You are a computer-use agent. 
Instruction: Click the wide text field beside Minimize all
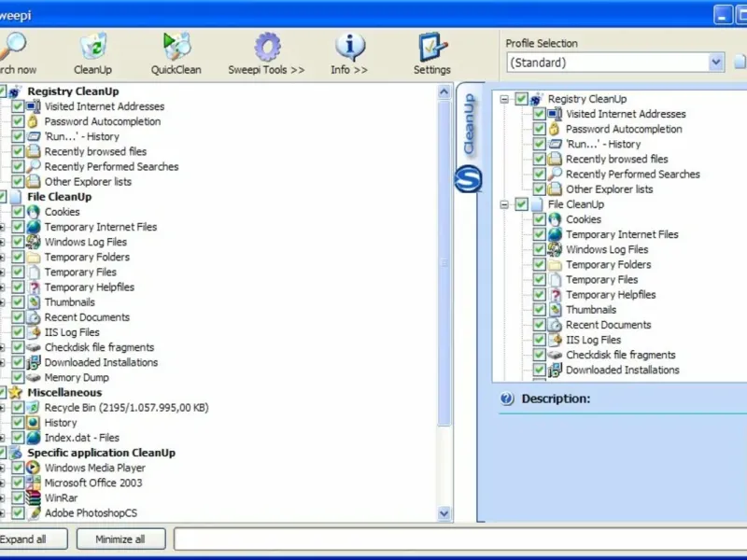coord(460,539)
